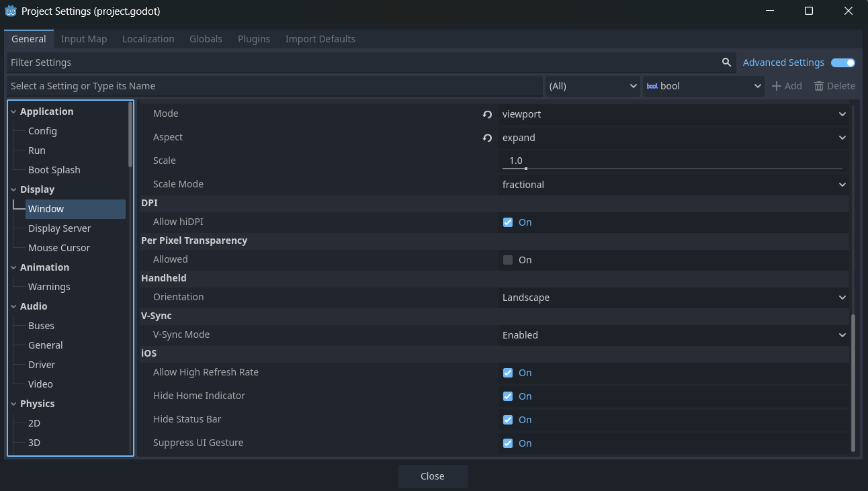Image resolution: width=868 pixels, height=491 pixels.
Task: Click the search magnifier icon in Filter Settings
Action: coord(726,62)
